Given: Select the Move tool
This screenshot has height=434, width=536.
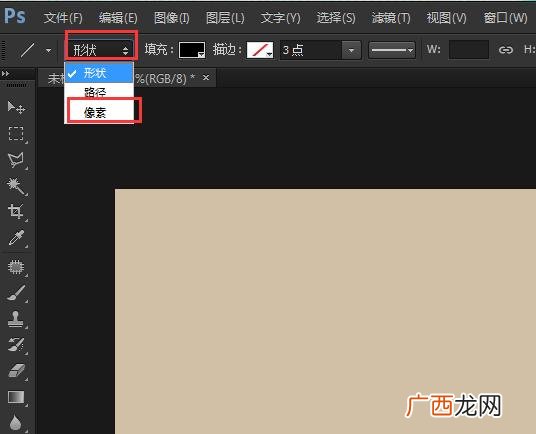Looking at the screenshot, I should 16,108.
